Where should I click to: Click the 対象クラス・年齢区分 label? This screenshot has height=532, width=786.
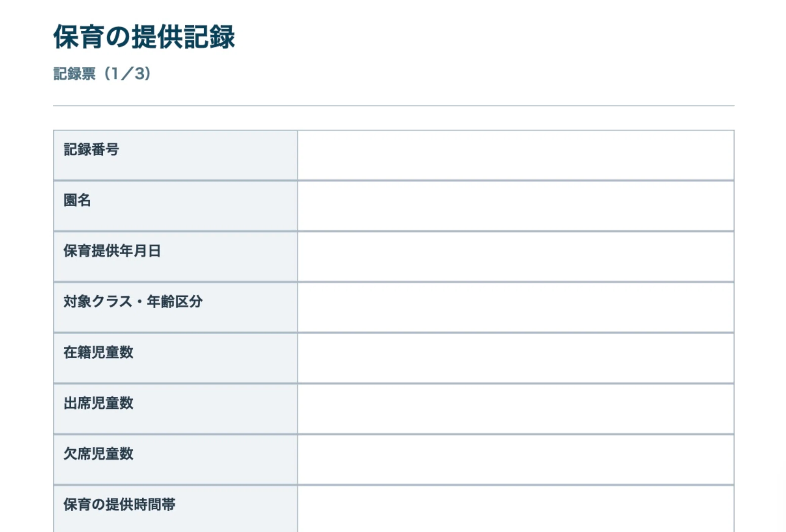pos(133,302)
